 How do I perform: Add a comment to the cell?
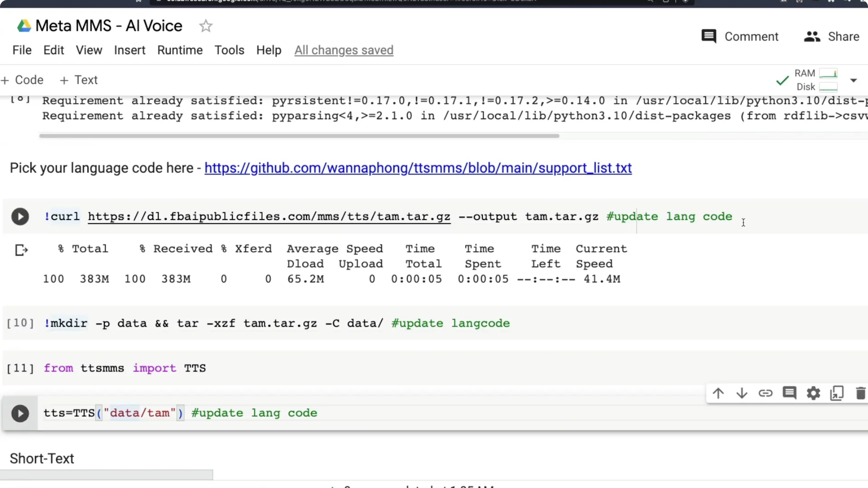[x=789, y=393]
